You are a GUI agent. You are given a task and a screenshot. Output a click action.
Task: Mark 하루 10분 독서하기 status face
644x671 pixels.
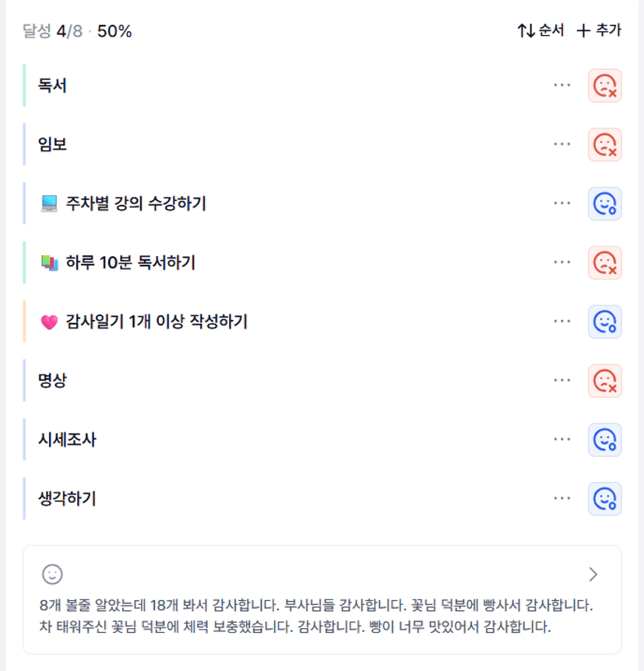(x=604, y=263)
